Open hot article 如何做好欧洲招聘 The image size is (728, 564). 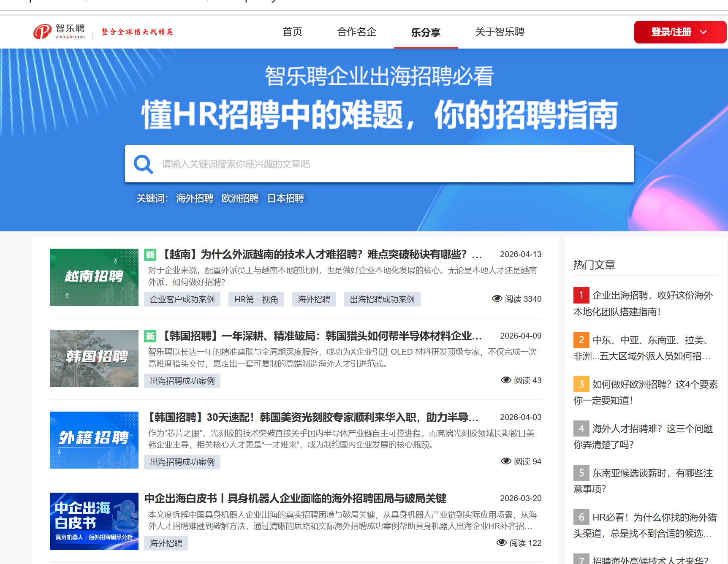click(x=654, y=385)
